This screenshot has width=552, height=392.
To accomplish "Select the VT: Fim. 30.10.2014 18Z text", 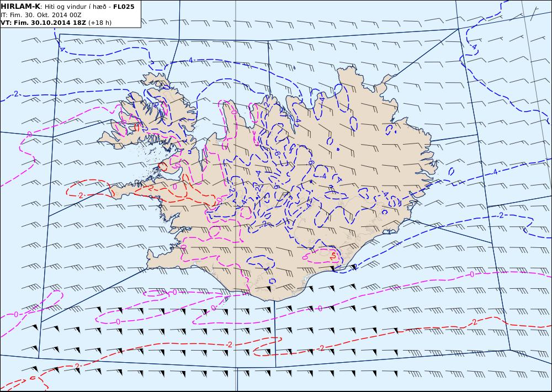I will [43, 23].
